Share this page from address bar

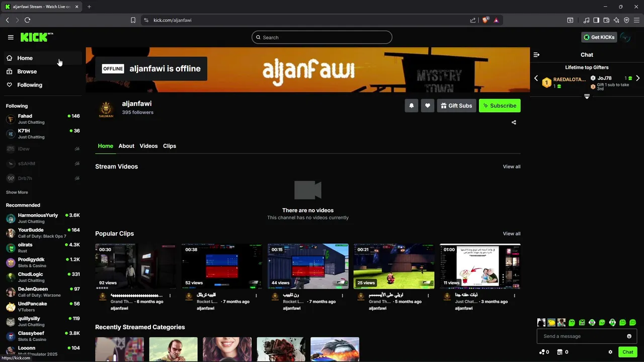(x=473, y=20)
